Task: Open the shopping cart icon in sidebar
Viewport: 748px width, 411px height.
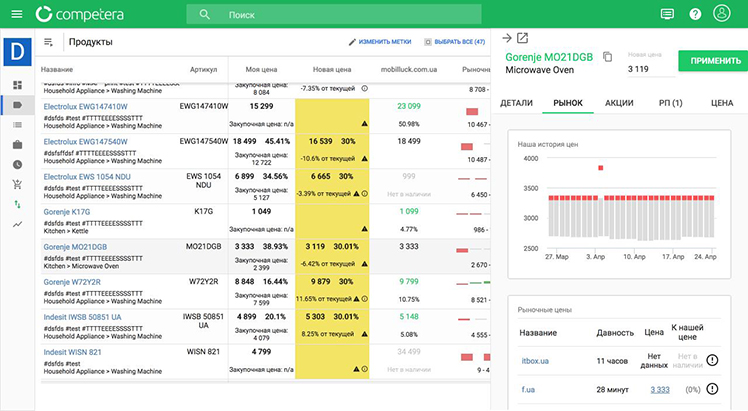Action: [x=18, y=184]
